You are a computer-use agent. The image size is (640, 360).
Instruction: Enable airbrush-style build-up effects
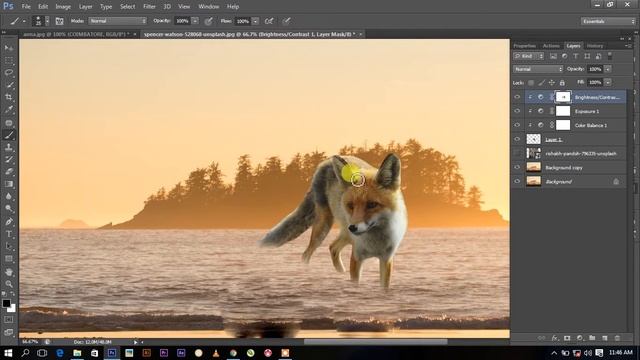click(269, 21)
